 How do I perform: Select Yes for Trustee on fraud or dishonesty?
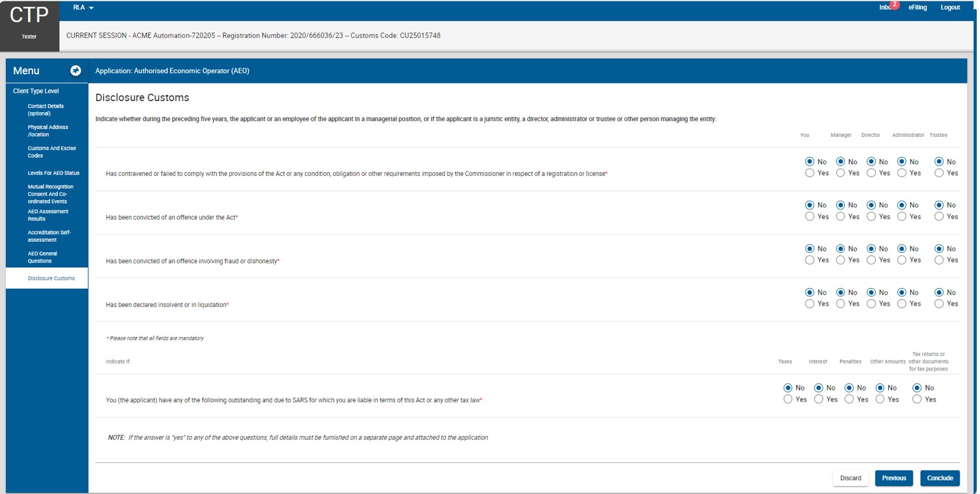click(939, 260)
